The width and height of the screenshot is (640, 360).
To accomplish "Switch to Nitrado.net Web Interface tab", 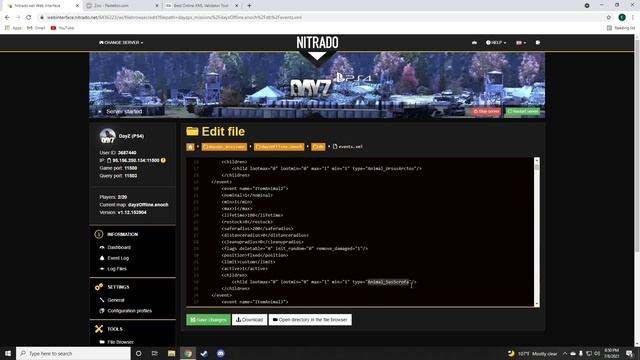I will pos(38,6).
